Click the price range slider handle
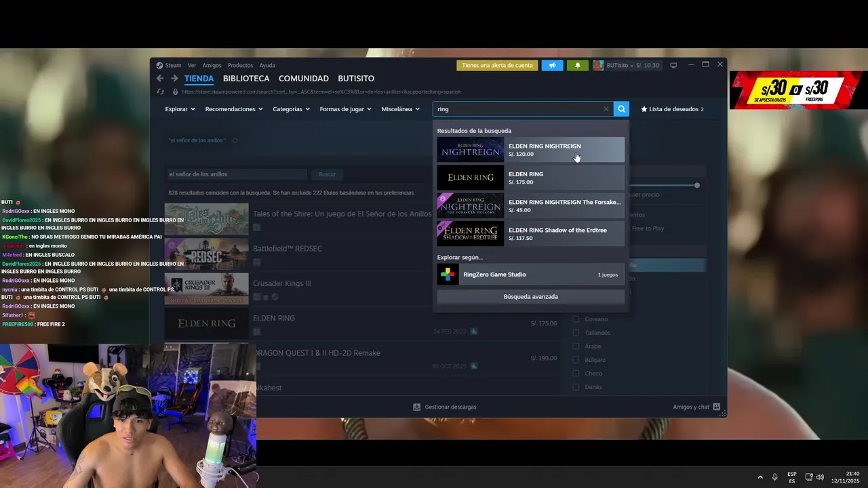This screenshot has width=868, height=488. coord(696,185)
